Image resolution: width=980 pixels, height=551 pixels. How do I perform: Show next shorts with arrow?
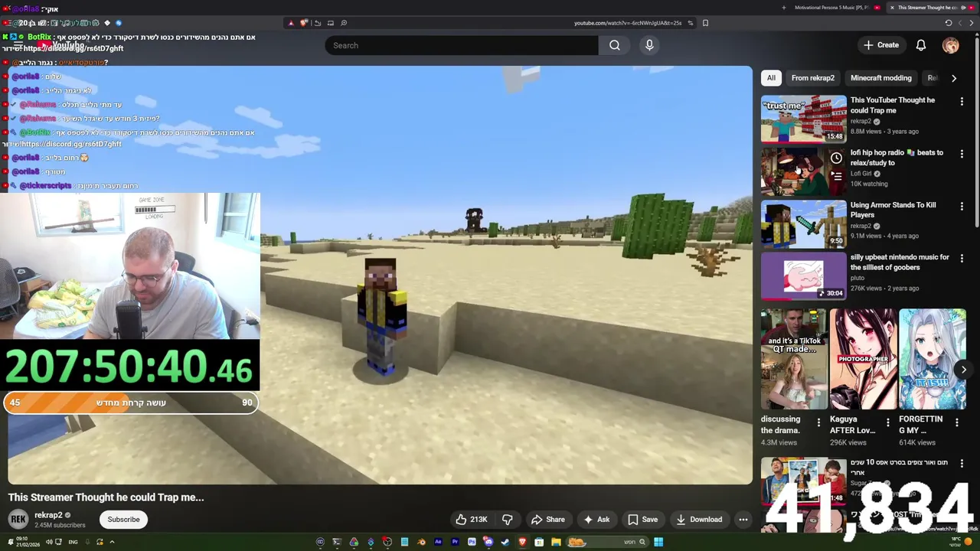coord(963,370)
